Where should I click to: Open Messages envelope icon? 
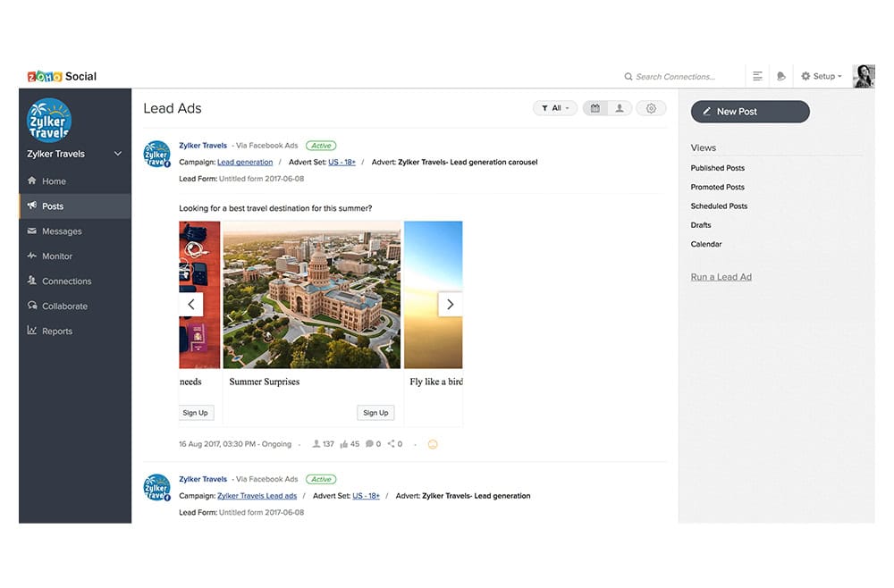click(x=32, y=231)
